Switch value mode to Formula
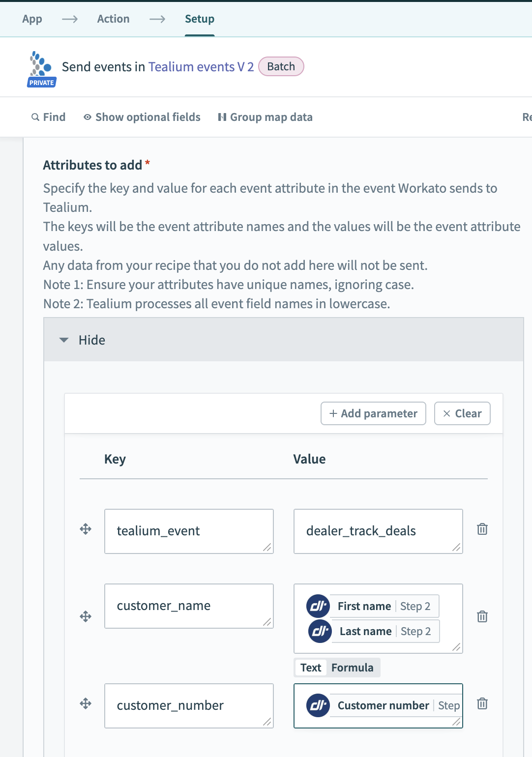 click(352, 668)
